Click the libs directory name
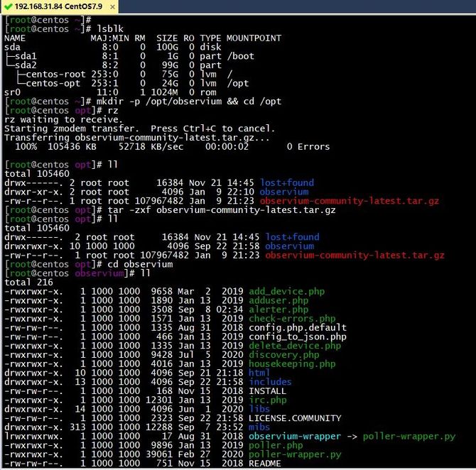This screenshot has width=476, height=470. 259,409
